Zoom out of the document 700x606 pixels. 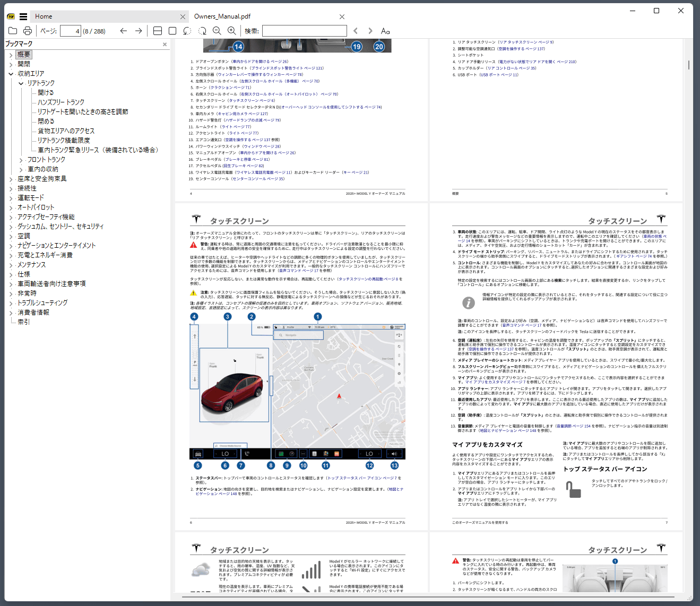tap(217, 31)
